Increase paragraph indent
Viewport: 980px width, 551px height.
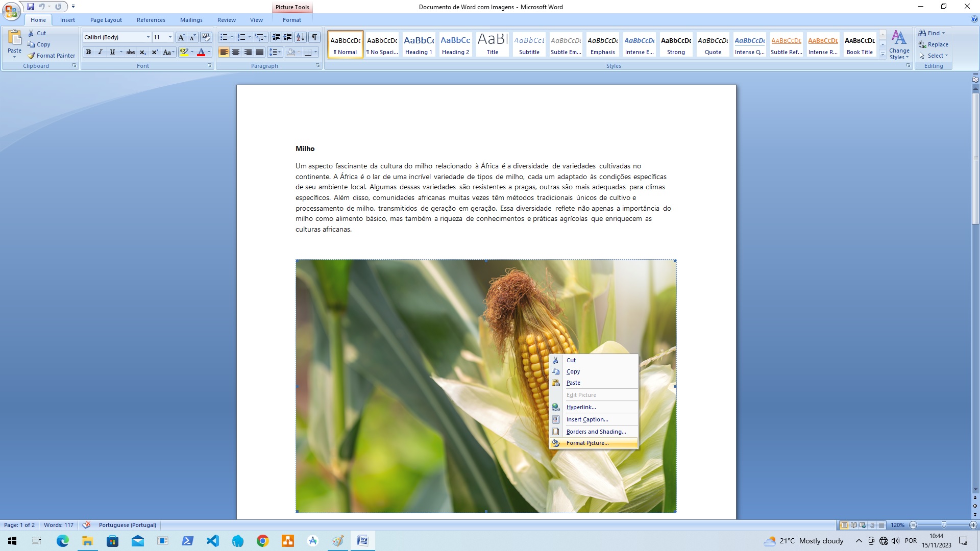click(288, 37)
